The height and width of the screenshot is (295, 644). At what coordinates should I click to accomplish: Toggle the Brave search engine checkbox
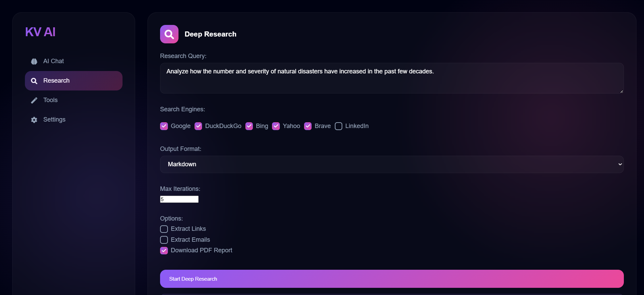point(308,126)
